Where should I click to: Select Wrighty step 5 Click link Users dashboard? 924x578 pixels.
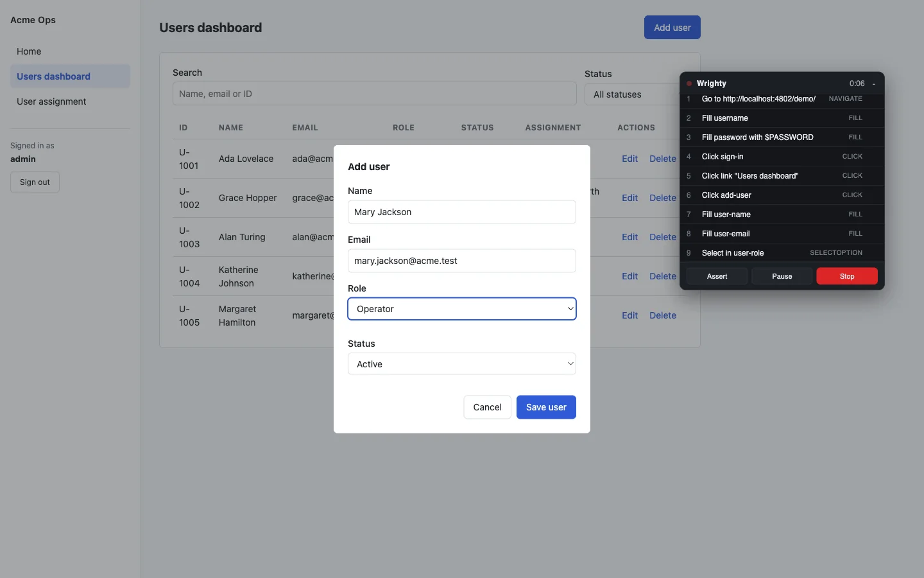[x=782, y=176]
